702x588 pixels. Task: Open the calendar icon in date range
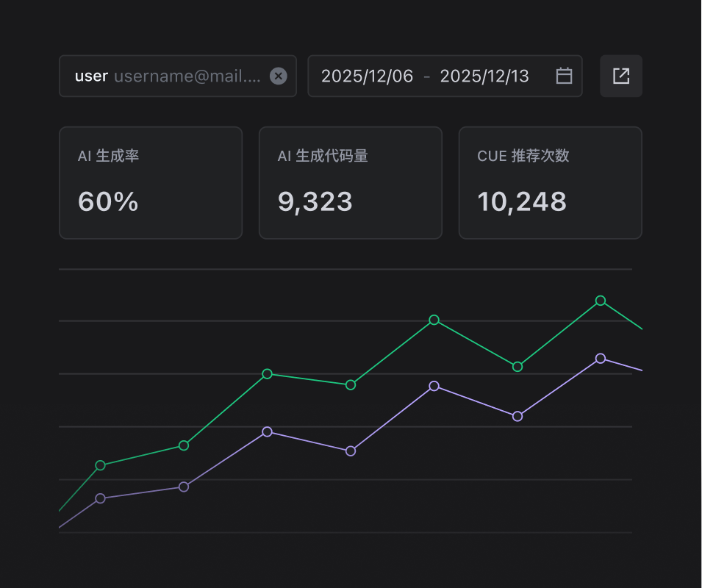564,76
